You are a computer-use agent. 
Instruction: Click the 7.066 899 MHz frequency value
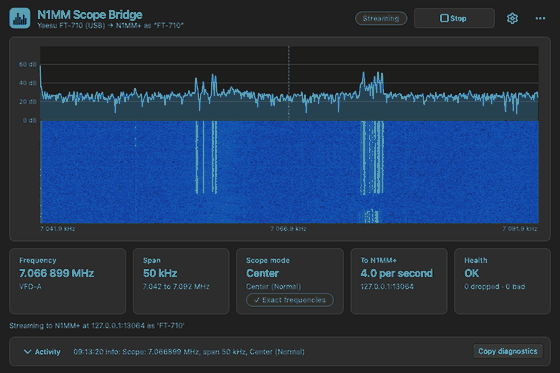[x=56, y=273]
